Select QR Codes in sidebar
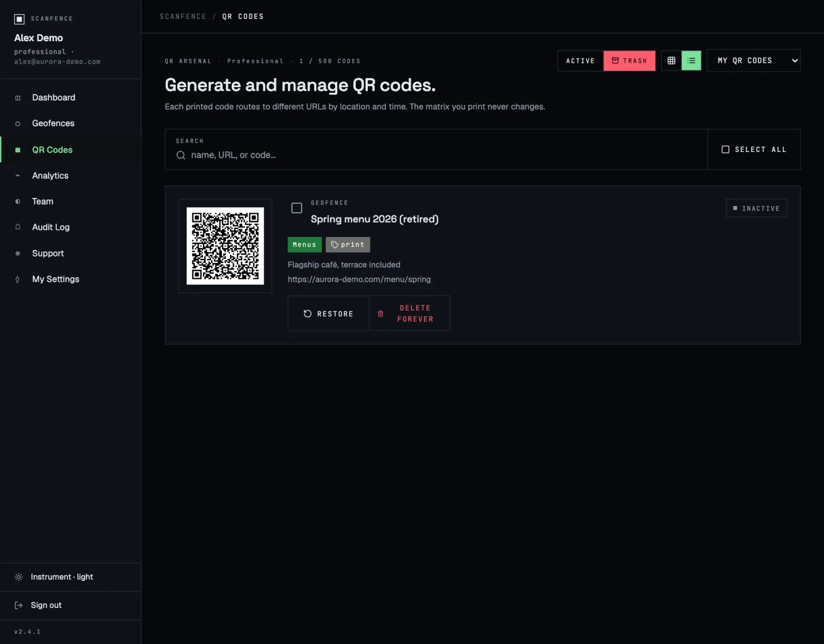 71,149
